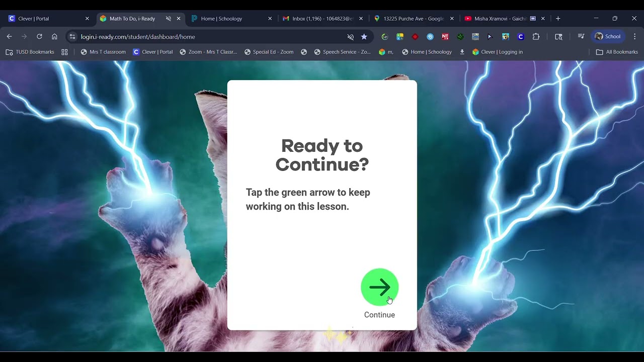Open the blue C Clever extension
The height and width of the screenshot is (362, 644).
click(x=521, y=37)
